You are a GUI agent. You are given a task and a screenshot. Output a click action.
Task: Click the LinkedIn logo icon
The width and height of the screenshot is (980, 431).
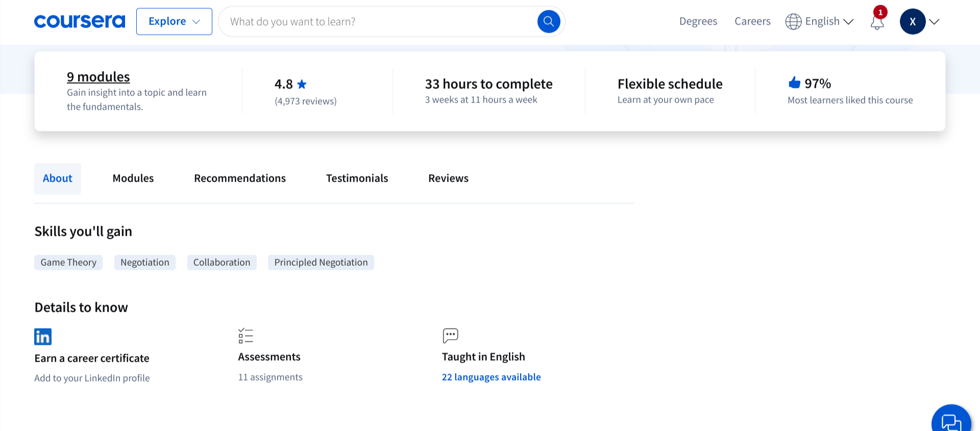point(43,337)
